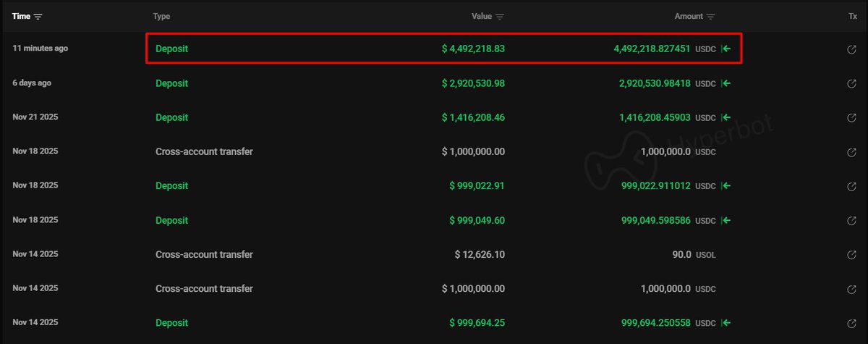Open transaction link for the 90.0 USOL transfer
Viewport: 868px width, 344px height.
point(851,255)
